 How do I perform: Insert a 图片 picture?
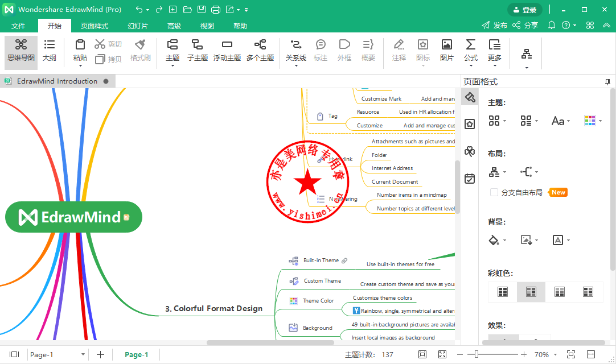(447, 50)
